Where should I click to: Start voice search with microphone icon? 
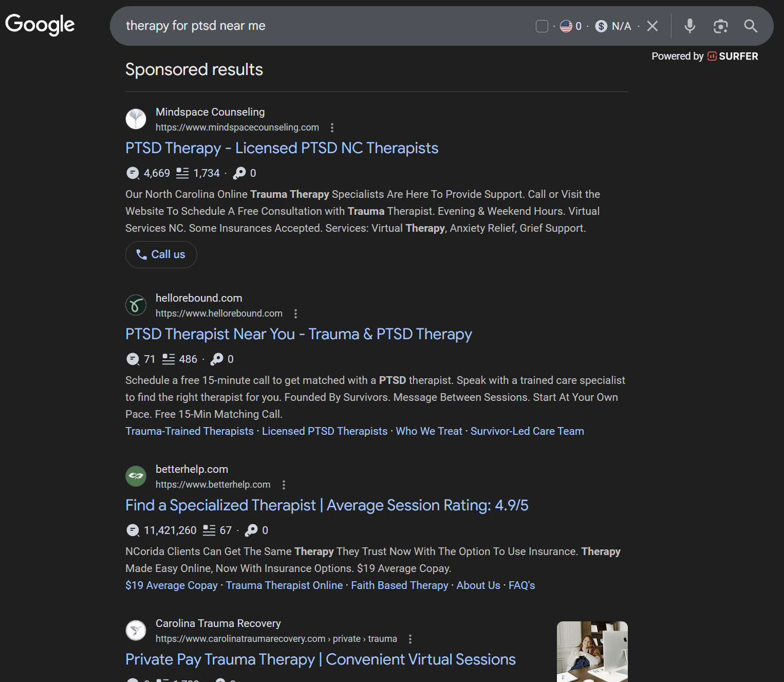pos(689,26)
